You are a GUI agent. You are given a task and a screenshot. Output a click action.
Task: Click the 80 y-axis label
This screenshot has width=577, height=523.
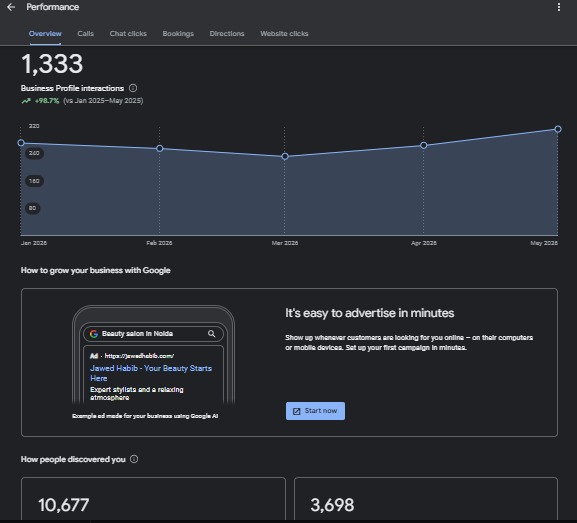pyautogui.click(x=33, y=208)
